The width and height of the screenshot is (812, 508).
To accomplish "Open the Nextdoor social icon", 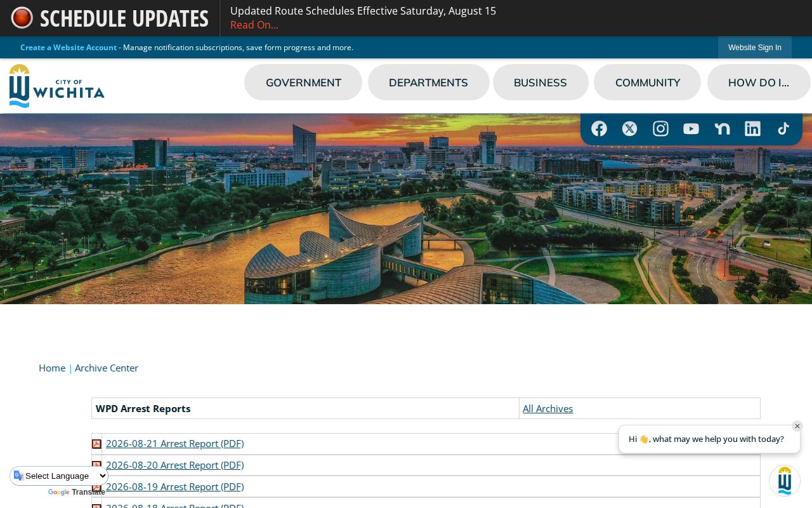I will click(x=722, y=129).
